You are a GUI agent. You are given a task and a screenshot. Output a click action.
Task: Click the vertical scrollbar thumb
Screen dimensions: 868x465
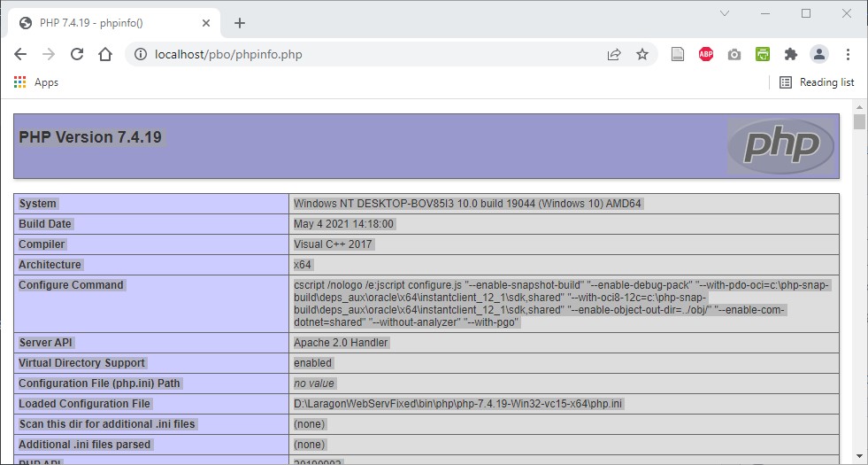(859, 122)
